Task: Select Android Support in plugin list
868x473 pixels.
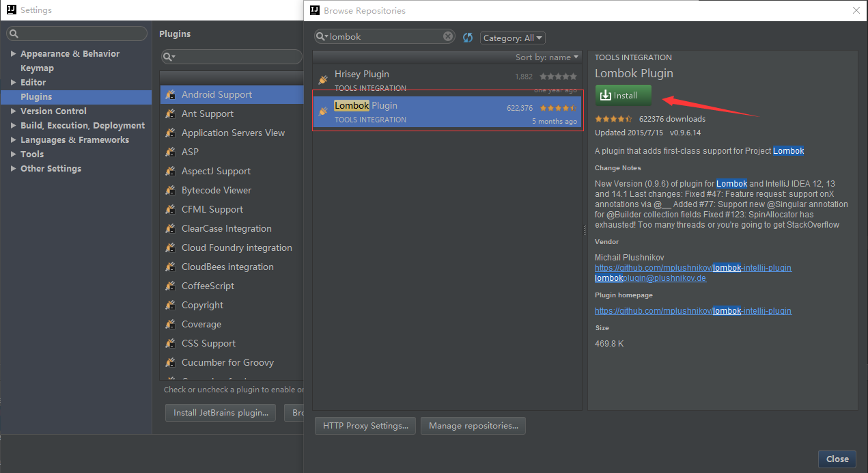Action: point(232,94)
